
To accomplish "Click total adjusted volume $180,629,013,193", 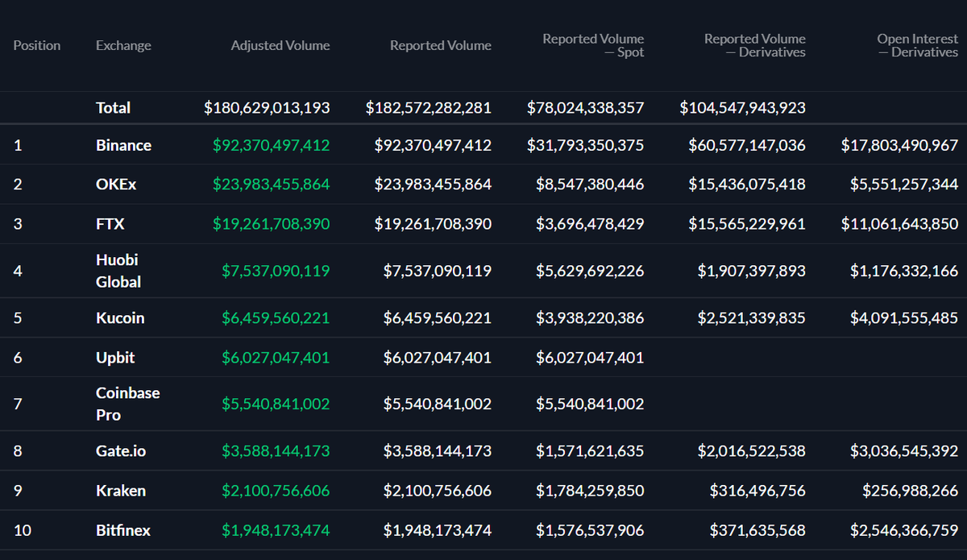I will 267,108.
